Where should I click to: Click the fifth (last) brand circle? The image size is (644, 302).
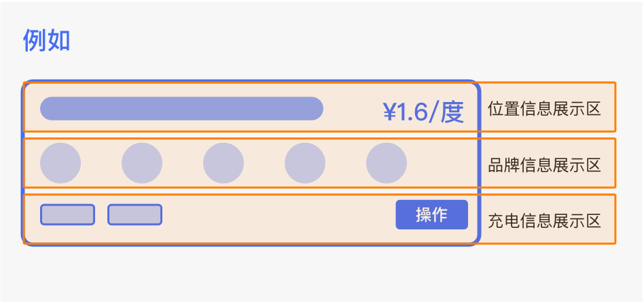(x=387, y=163)
